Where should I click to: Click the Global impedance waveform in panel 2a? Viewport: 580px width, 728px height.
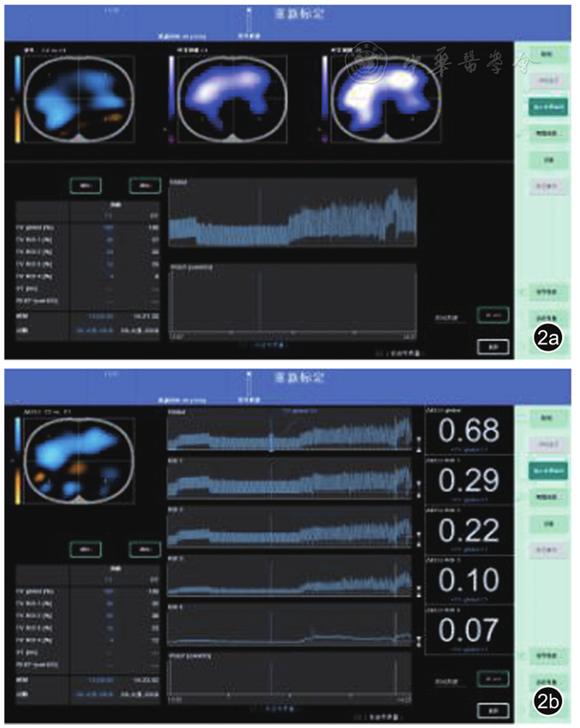pos(292,214)
